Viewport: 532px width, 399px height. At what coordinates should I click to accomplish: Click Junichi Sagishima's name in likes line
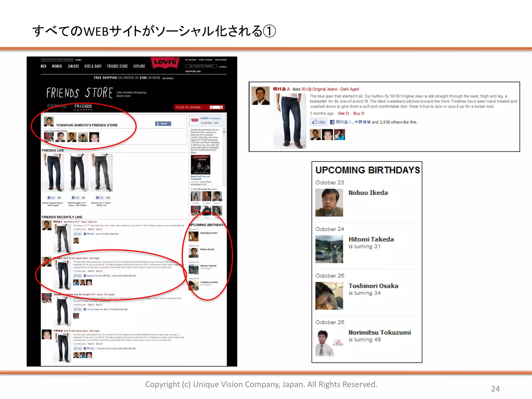(x=95, y=309)
